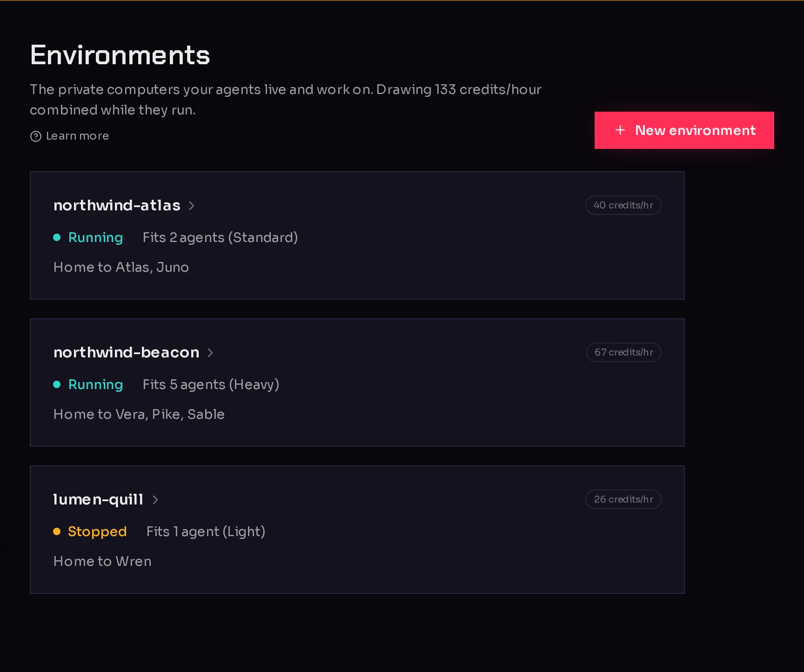The width and height of the screenshot is (804, 672).
Task: Click the green Running dot for northwind-atlas
Action: point(57,237)
